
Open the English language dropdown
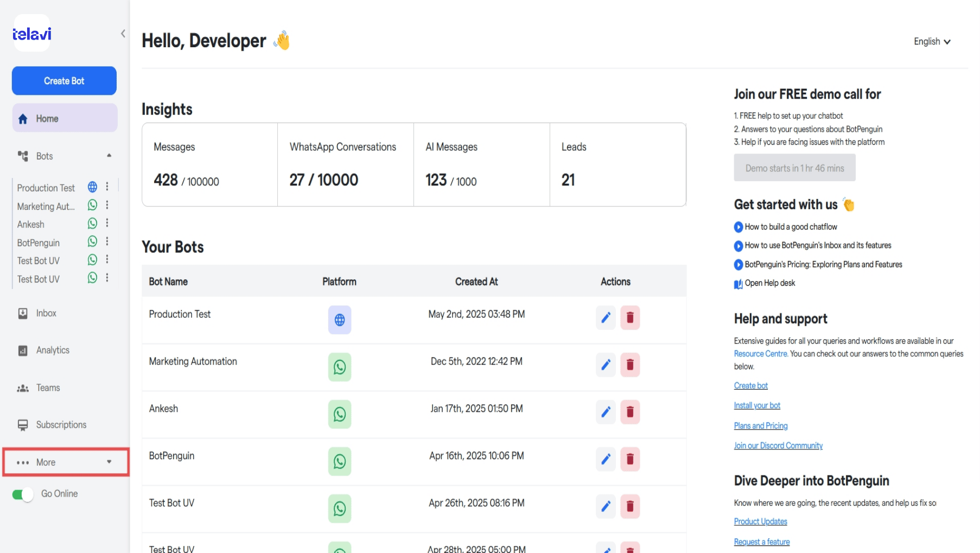tap(932, 42)
